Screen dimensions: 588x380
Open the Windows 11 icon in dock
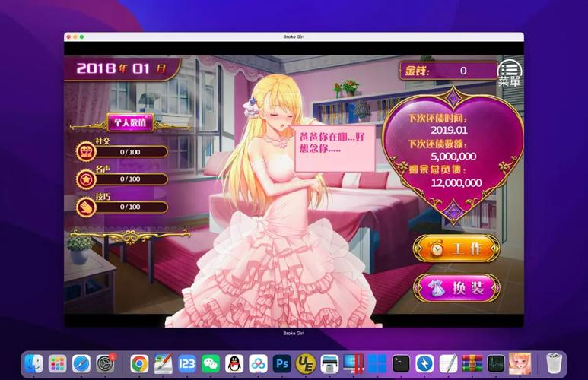click(x=377, y=364)
